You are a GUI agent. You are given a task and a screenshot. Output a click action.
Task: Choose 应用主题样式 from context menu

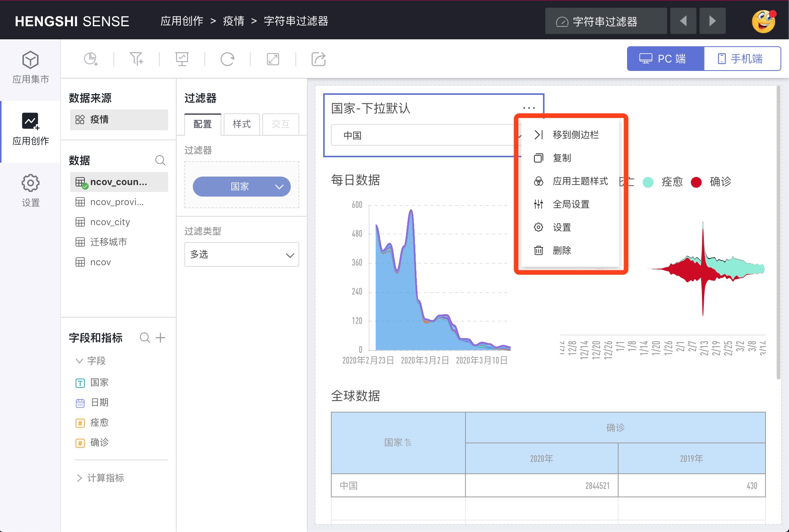point(570,181)
